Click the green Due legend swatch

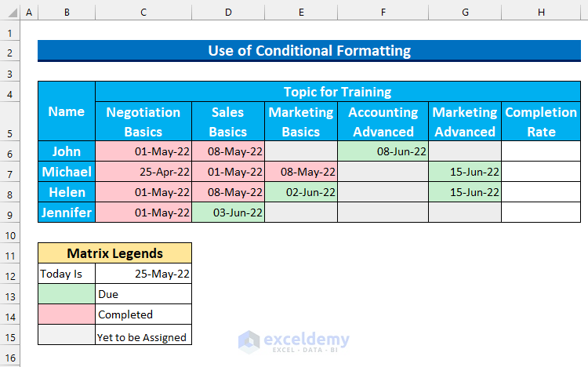click(67, 294)
